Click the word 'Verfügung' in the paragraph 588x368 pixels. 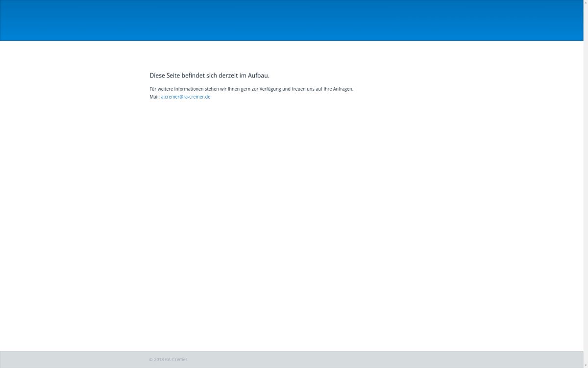tap(270, 89)
